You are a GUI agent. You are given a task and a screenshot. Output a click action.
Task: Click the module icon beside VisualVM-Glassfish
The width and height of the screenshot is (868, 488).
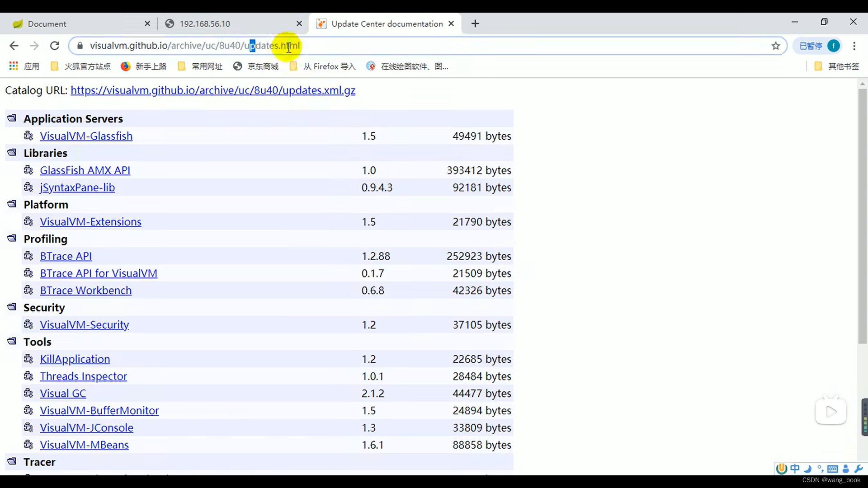point(28,136)
